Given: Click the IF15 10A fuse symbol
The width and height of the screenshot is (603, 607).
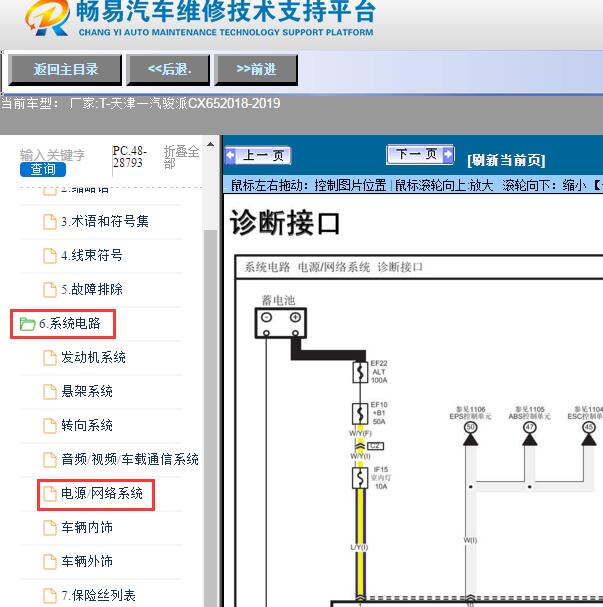Looking at the screenshot, I should click(360, 478).
